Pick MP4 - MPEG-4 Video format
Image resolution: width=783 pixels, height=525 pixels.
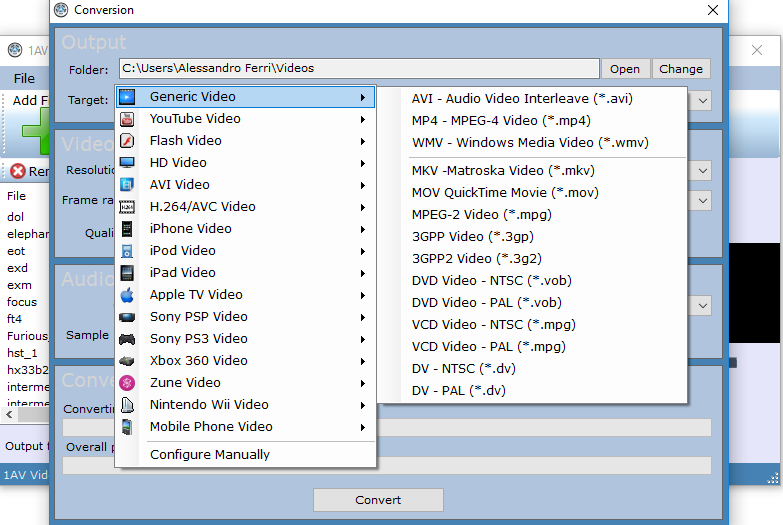pos(532,121)
